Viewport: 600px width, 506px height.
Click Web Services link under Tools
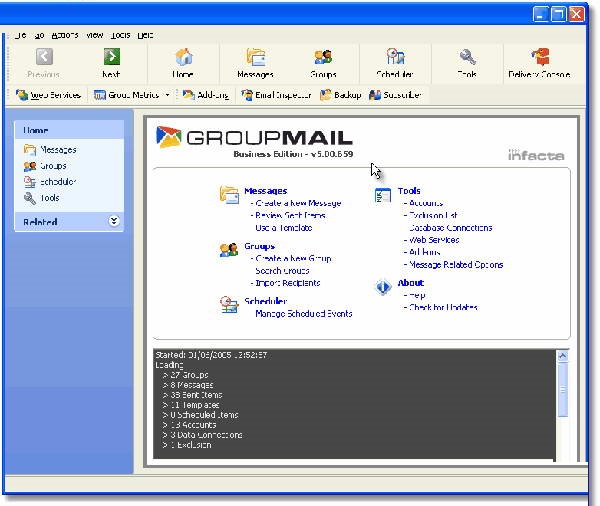[x=434, y=240]
